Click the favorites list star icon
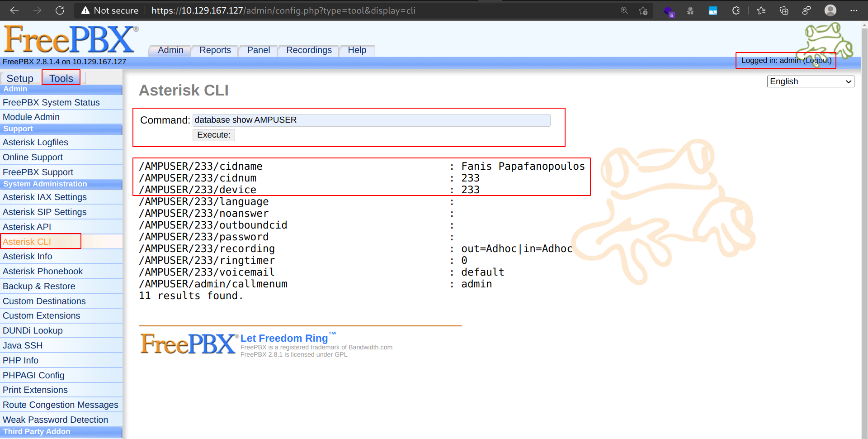Screen dimensions: 868x439 [x=761, y=10]
